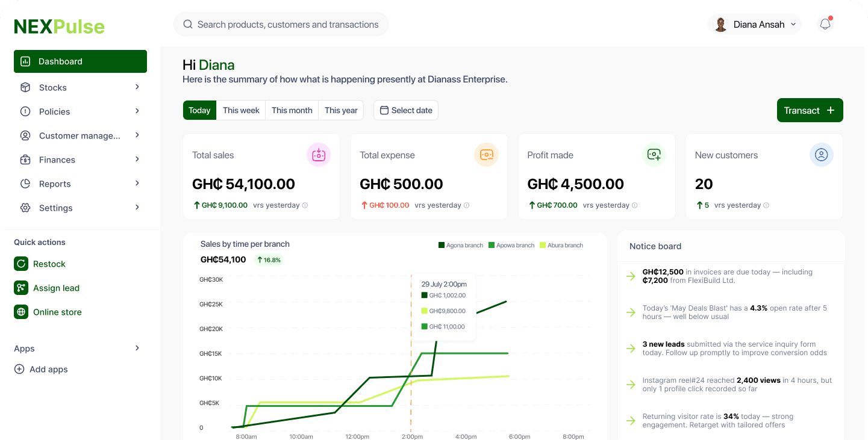
Task: Click the Transact button
Action: (810, 110)
